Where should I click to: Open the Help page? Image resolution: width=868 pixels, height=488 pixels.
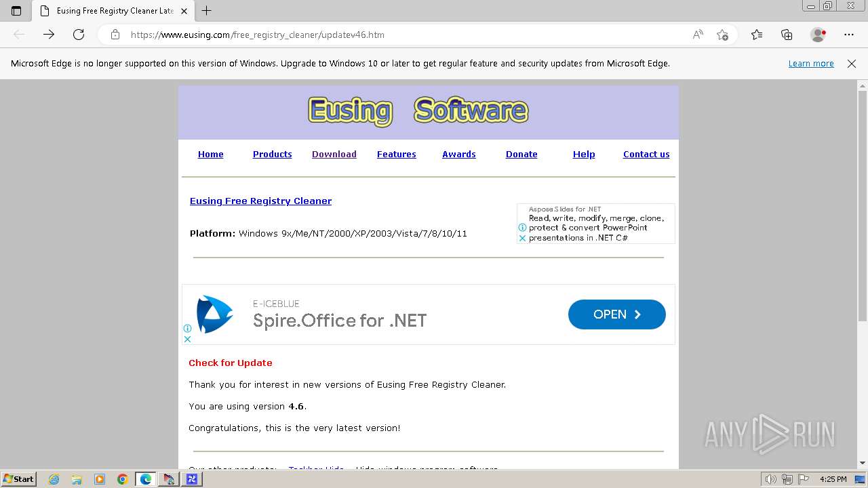(584, 155)
